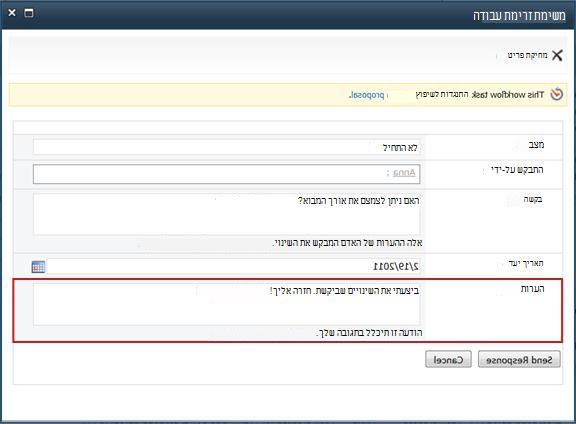Click the Anna requester link

(404, 173)
